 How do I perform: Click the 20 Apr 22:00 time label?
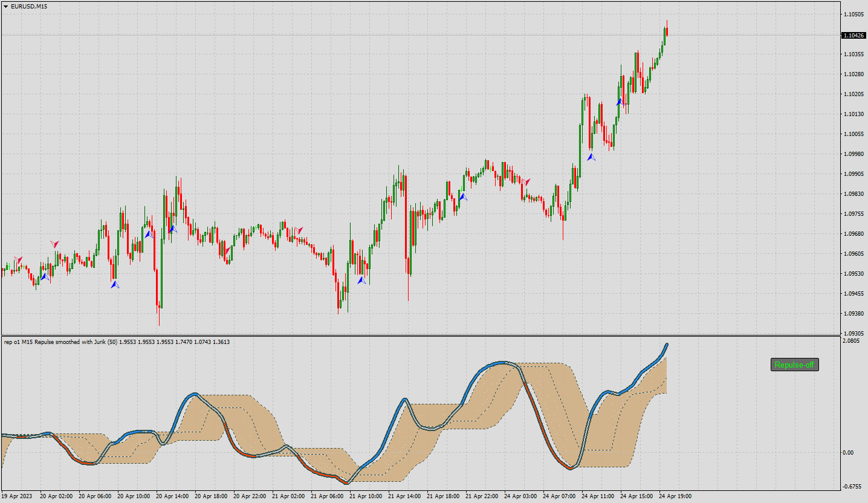(251, 496)
